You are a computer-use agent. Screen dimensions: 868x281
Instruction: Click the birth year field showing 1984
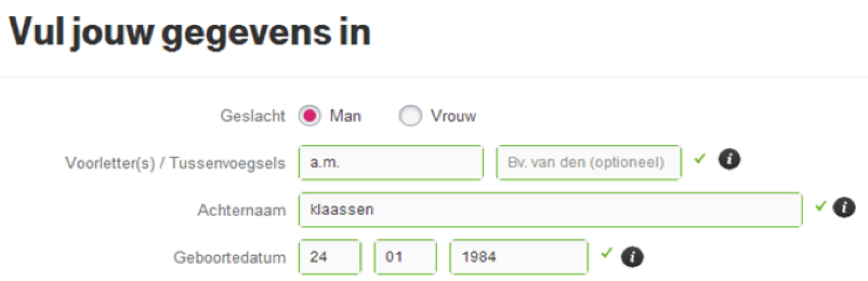518,257
